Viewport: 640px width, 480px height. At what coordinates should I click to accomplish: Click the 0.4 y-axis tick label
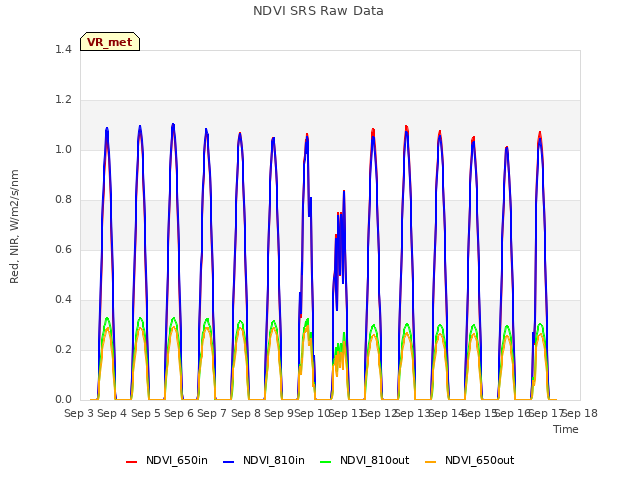63,300
